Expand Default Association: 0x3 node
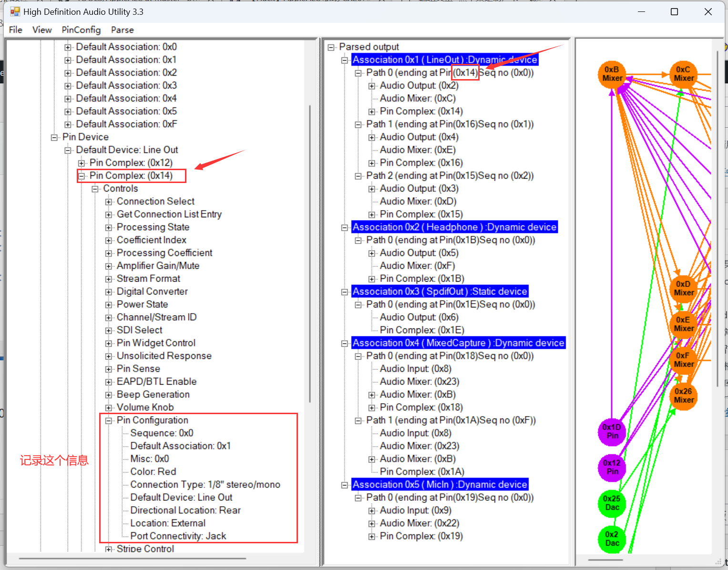This screenshot has width=728, height=570. 68,86
